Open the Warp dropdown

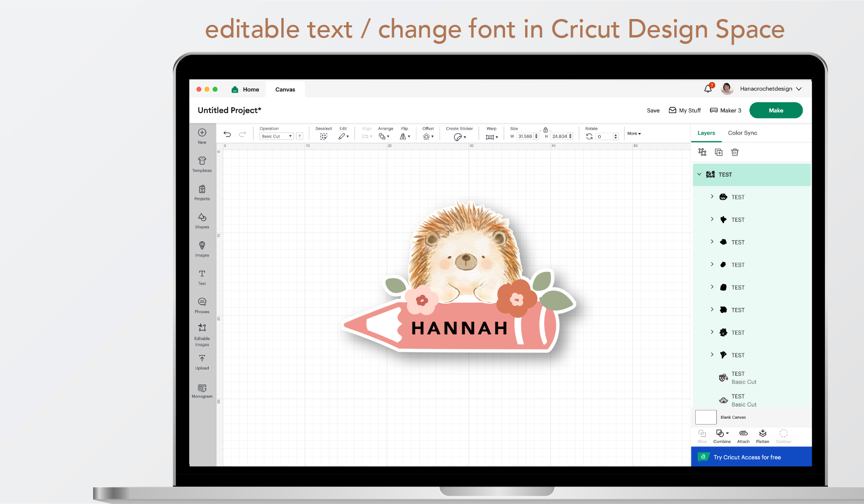491,137
